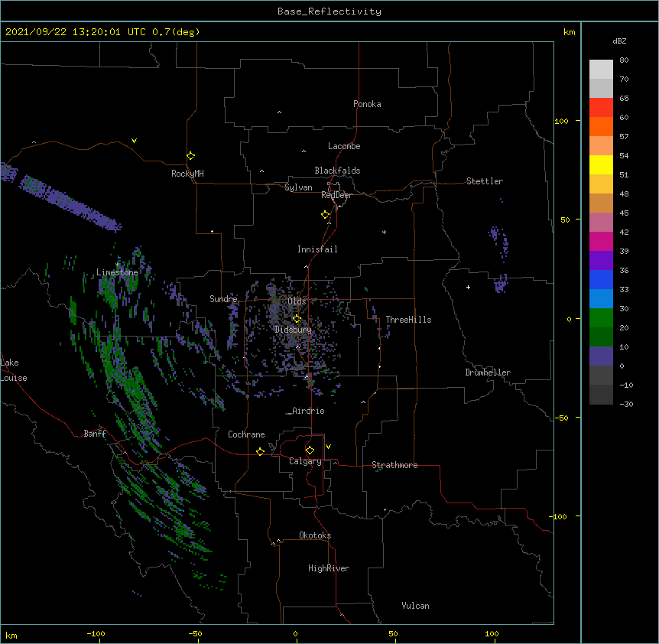659x644 pixels.
Task: Click the white asterisk marker east of Innisfail
Action: pos(384,233)
